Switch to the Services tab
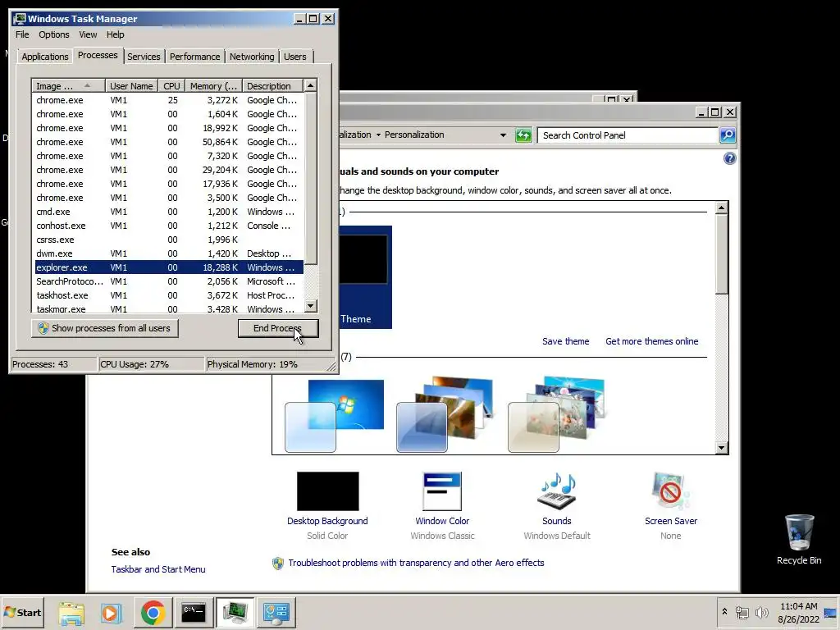Viewport: 840px width, 630px height. point(144,57)
